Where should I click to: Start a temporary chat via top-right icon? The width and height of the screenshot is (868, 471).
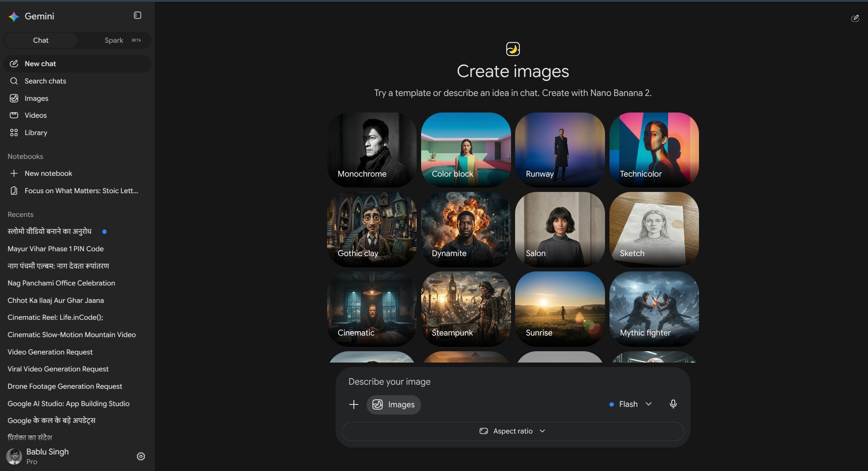coord(855,18)
